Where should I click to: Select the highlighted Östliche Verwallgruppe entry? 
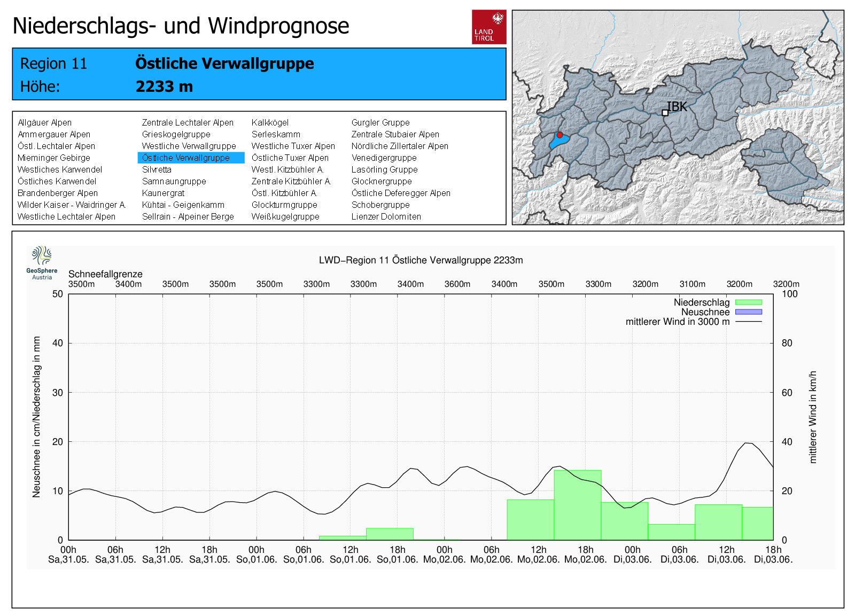(x=186, y=158)
